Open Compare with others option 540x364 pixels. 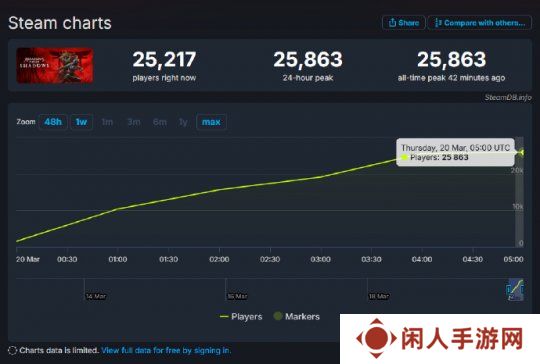pos(480,23)
